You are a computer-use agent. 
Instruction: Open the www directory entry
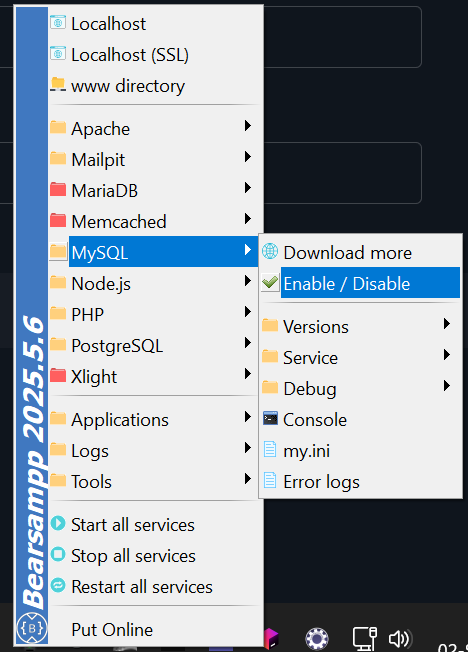pos(156,86)
